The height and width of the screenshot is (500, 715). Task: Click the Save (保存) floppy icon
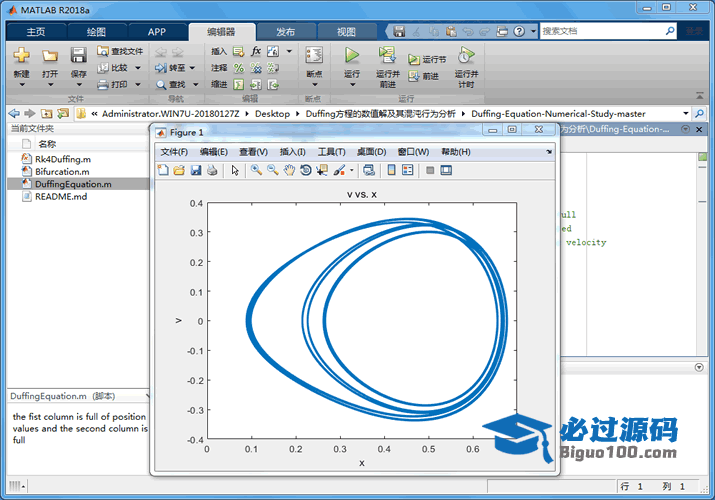[78, 55]
